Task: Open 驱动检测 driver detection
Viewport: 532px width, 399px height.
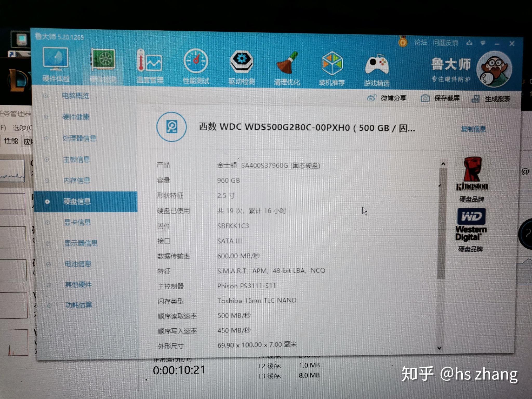Action: point(242,68)
